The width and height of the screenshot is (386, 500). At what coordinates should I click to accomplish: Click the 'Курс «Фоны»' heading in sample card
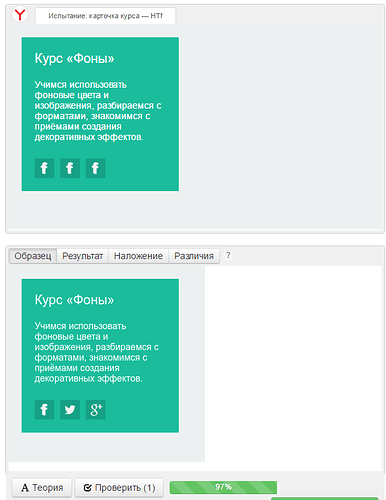74,300
